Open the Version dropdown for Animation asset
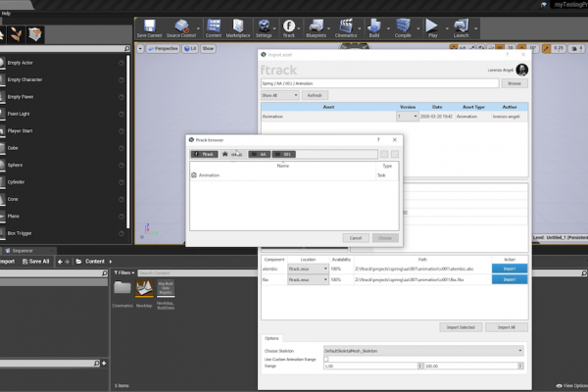The image size is (588, 392). coord(407,117)
